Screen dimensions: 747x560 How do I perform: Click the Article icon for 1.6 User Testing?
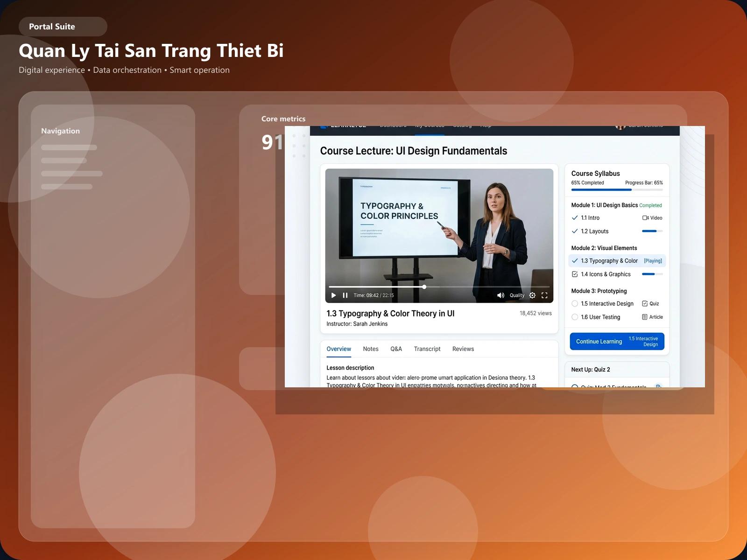(645, 317)
